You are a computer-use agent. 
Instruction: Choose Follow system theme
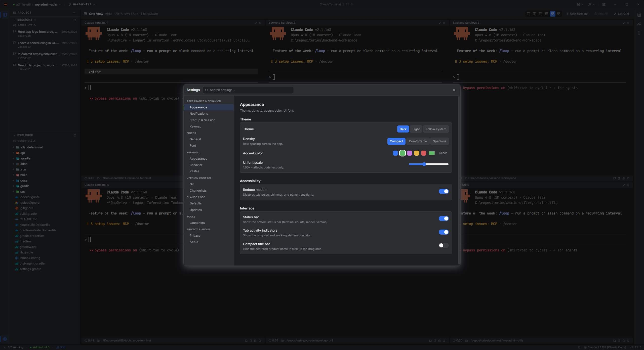[x=436, y=129]
